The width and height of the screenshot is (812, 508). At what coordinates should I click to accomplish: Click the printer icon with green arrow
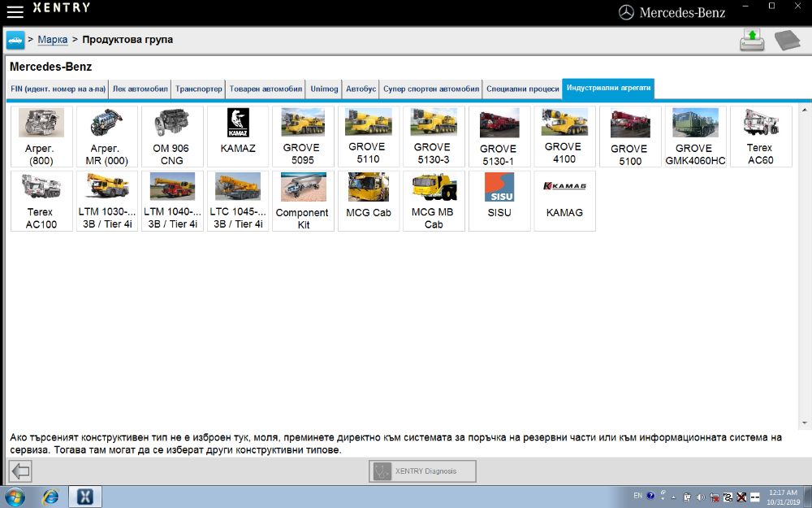tap(752, 40)
